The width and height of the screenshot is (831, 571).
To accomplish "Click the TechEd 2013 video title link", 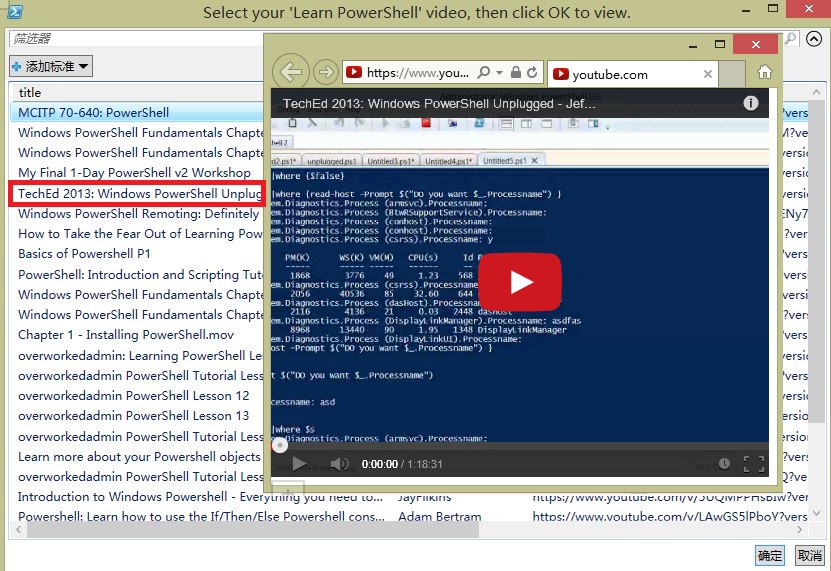I will 439,103.
